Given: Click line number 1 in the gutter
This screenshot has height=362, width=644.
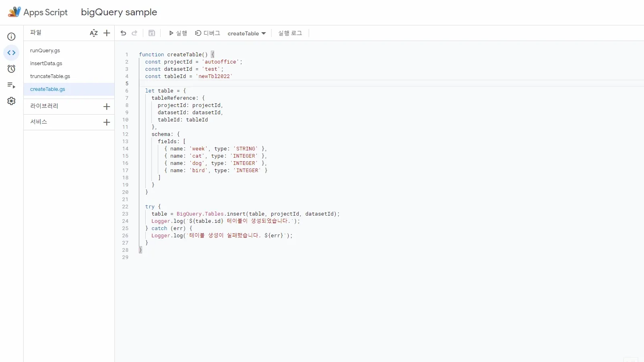Looking at the screenshot, I should [x=127, y=55].
